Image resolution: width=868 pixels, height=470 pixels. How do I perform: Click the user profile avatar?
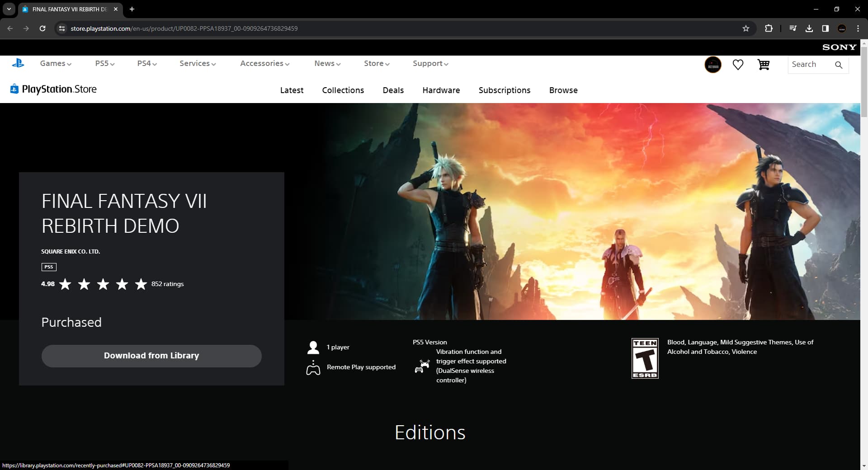coord(713,65)
